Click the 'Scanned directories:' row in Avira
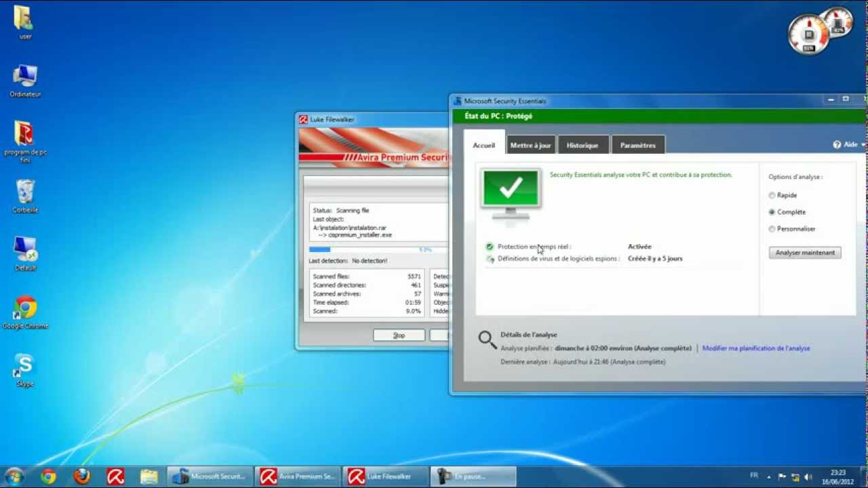The height and width of the screenshot is (488, 868). (367, 285)
